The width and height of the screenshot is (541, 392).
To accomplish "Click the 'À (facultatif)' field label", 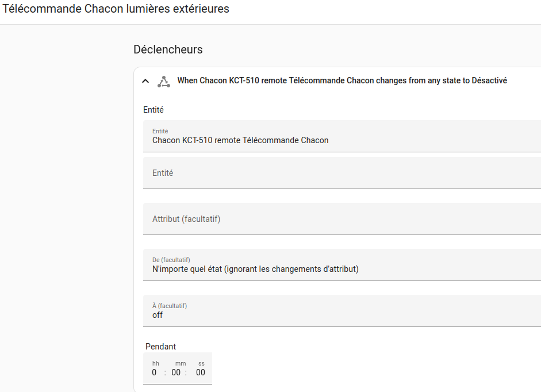I will click(170, 306).
